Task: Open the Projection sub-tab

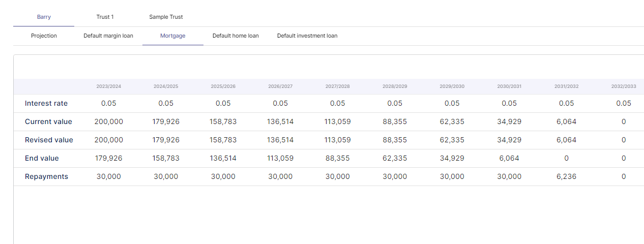Action: [x=44, y=36]
